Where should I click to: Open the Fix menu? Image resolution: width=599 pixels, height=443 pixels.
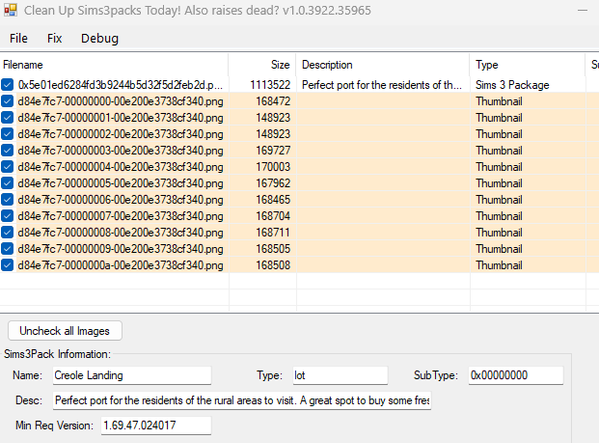54,38
